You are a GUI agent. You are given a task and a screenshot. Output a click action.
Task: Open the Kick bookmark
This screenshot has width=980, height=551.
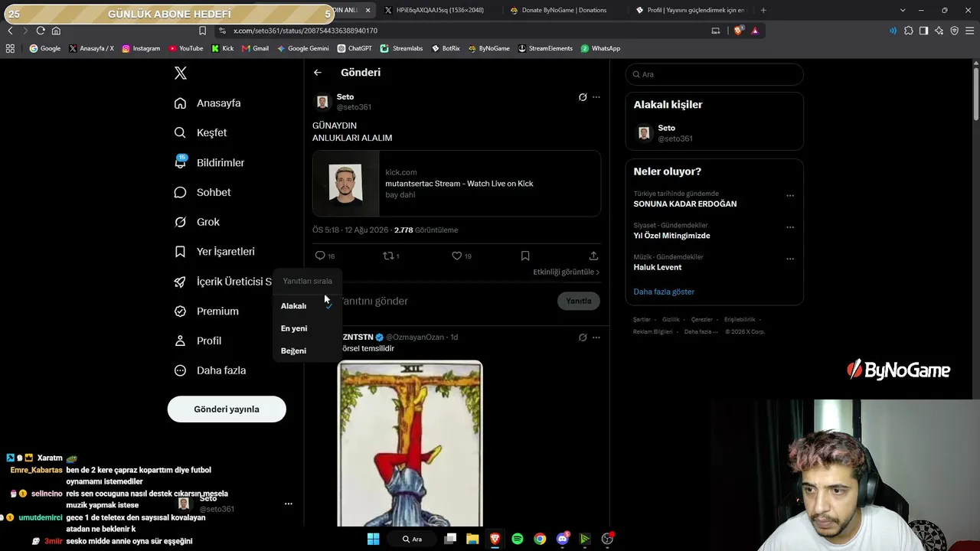tap(223, 48)
